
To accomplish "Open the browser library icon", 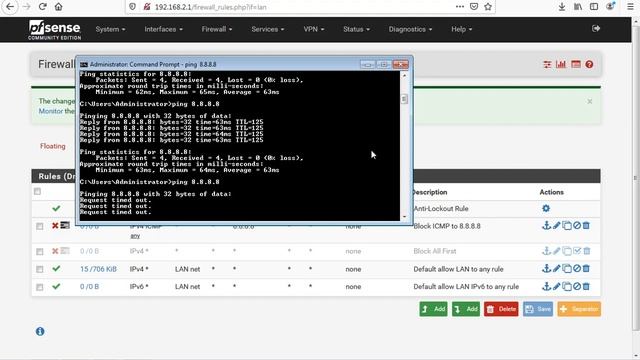I will (578, 7).
